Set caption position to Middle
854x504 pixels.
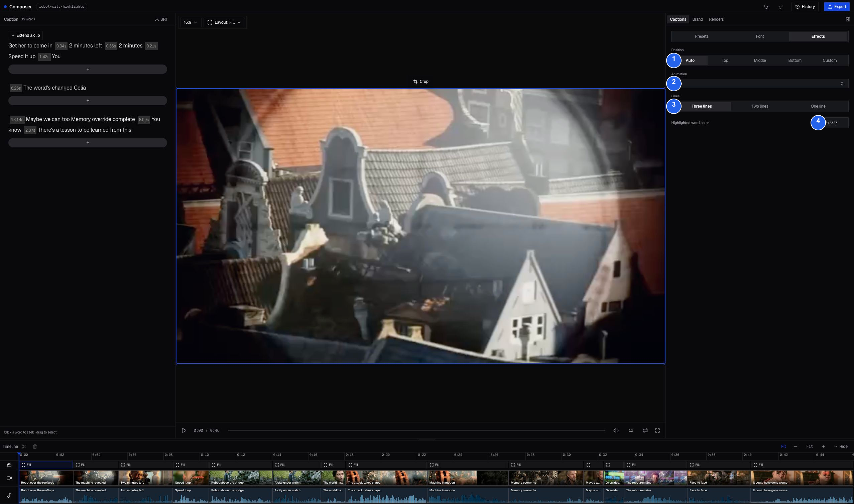760,60
